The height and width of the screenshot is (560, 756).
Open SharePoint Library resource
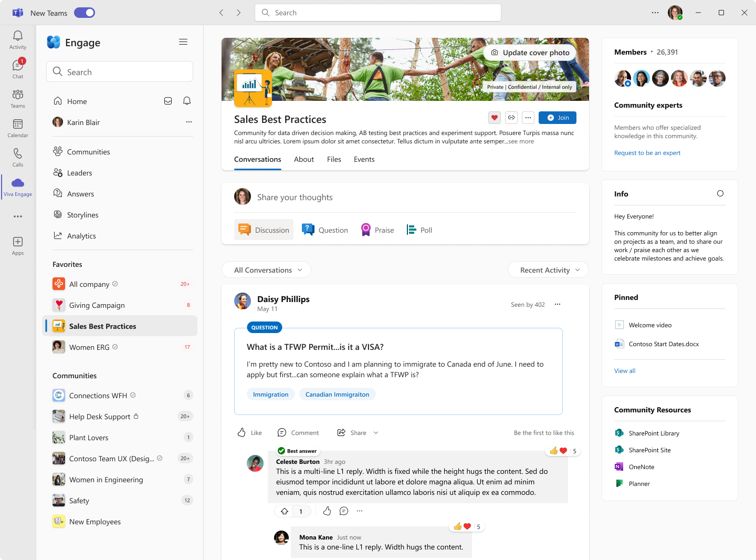[647, 433]
